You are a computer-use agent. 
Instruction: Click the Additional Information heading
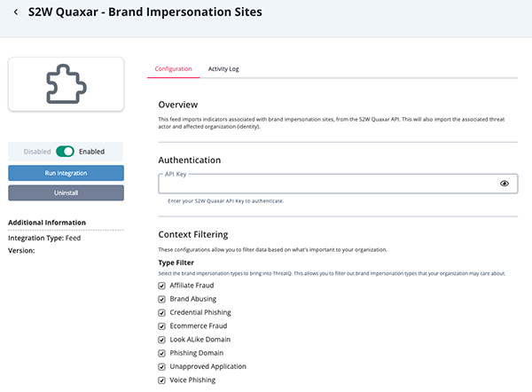point(47,223)
